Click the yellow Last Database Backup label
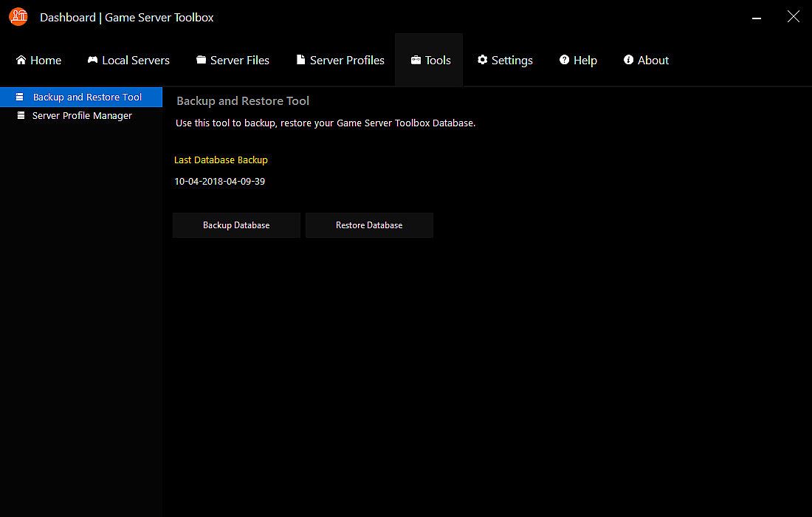812x517 pixels. pos(221,160)
